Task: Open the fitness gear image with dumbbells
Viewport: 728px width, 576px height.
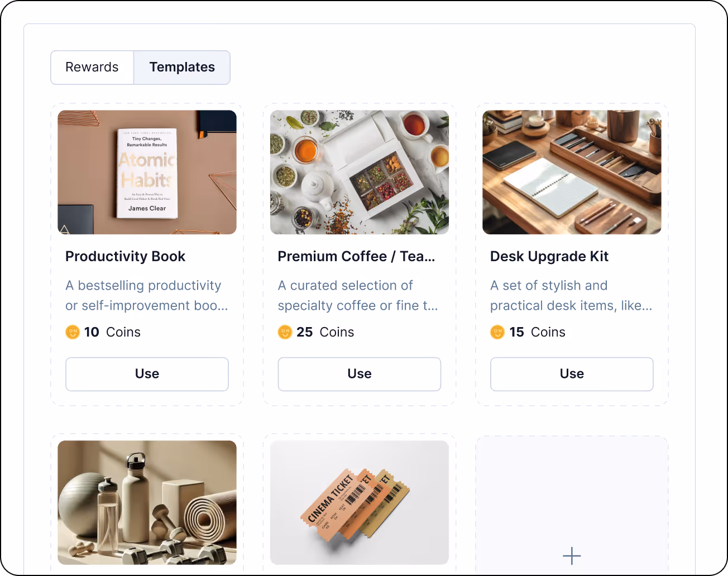Action: click(147, 502)
